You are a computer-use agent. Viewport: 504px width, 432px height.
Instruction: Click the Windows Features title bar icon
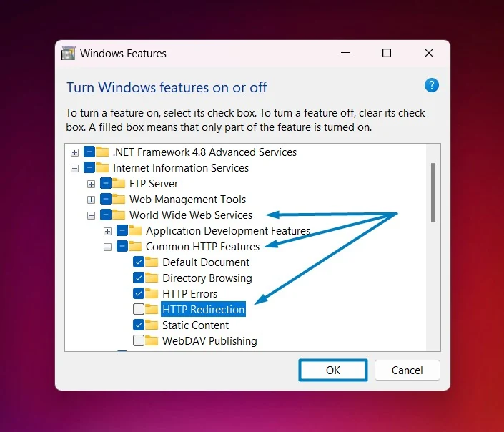[x=68, y=54]
